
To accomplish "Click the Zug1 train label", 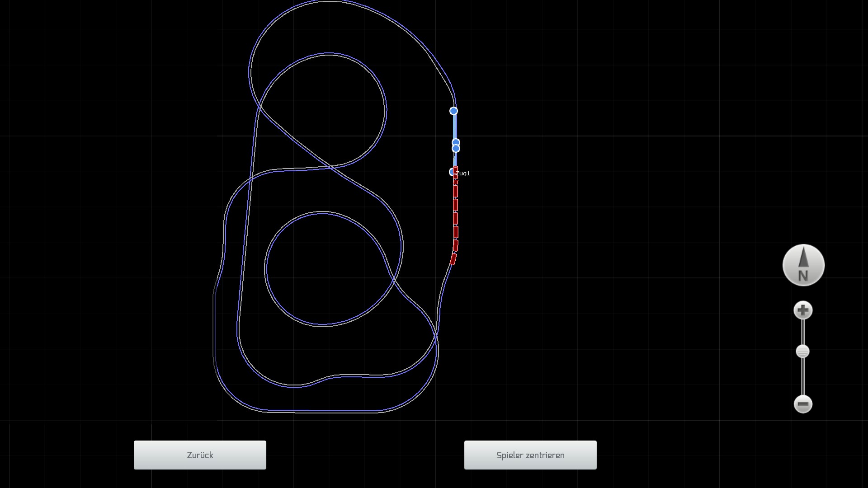I will [x=463, y=174].
